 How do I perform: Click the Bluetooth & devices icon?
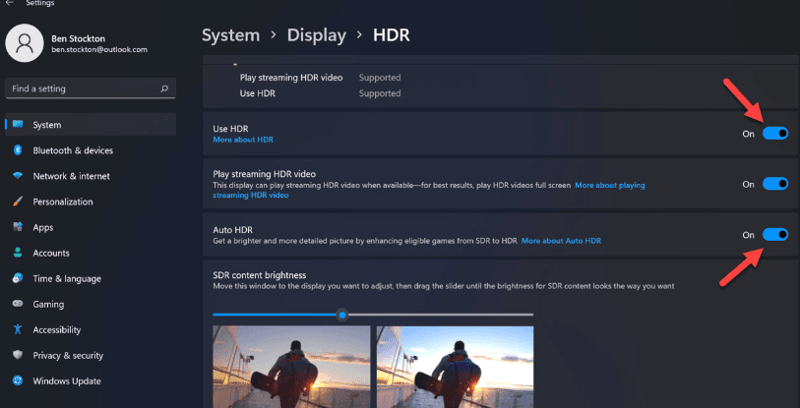[17, 150]
